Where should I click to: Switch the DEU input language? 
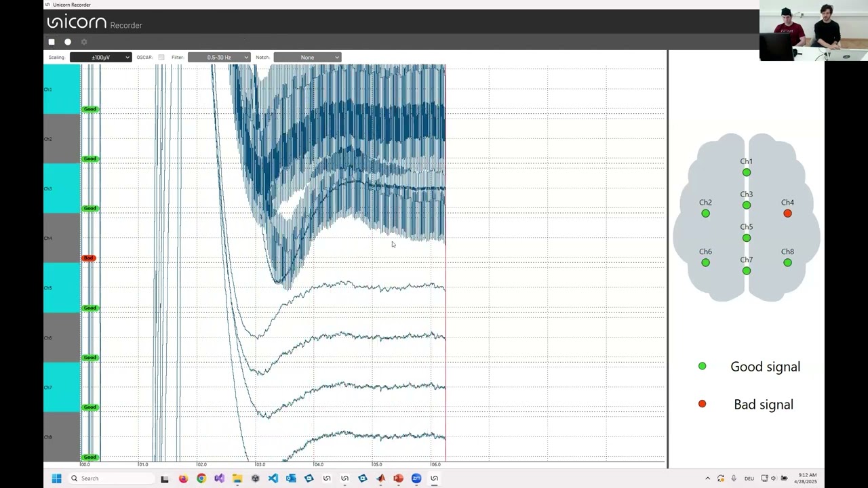click(x=749, y=479)
